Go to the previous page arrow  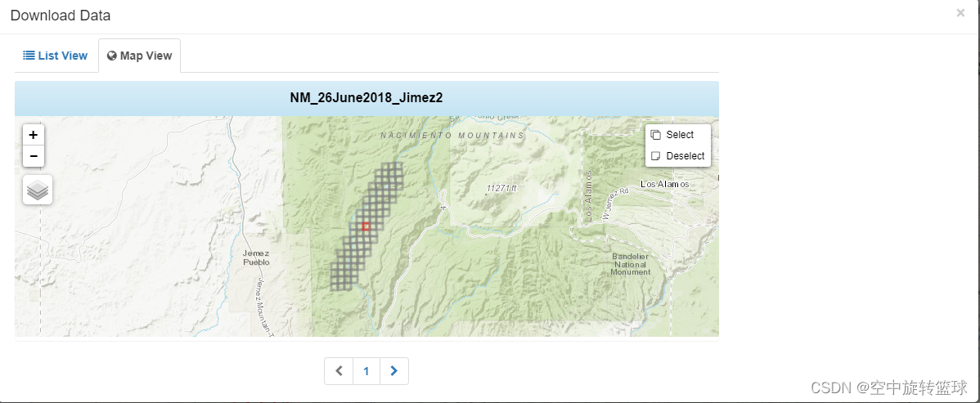pos(339,371)
